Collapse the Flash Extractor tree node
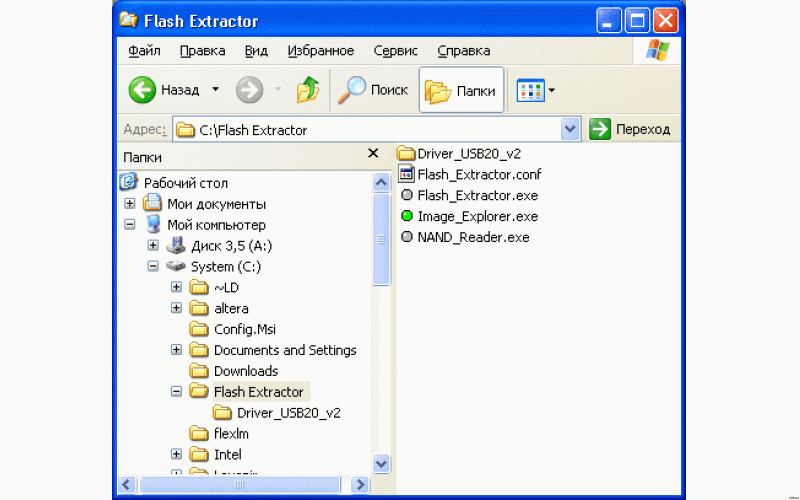This screenshot has width=800, height=500. point(177,392)
